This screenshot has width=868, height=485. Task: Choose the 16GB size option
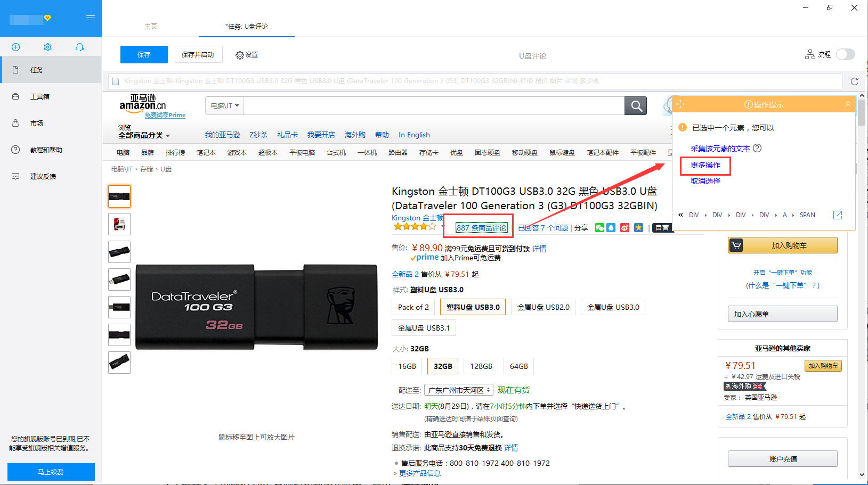pyautogui.click(x=407, y=366)
